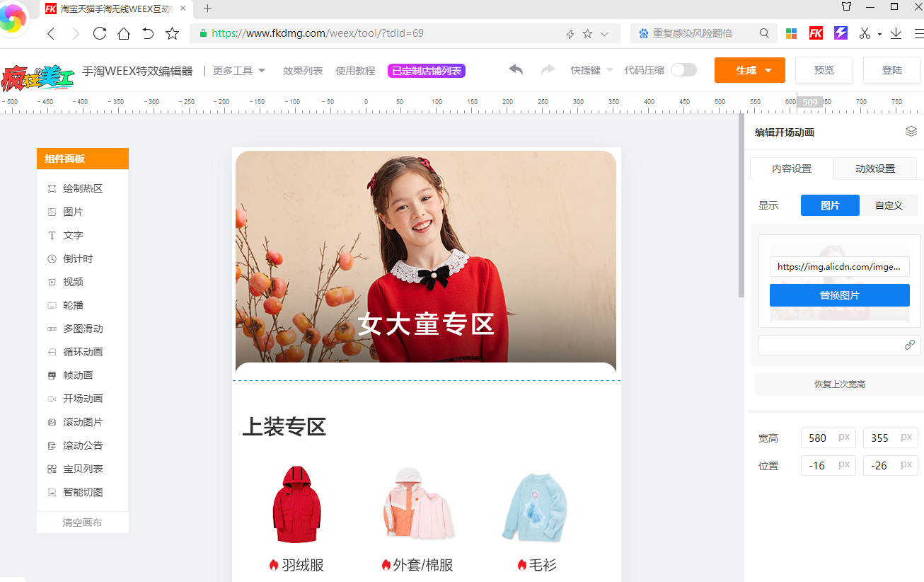Click the X position field showing -16
924x582 pixels.
tap(828, 465)
